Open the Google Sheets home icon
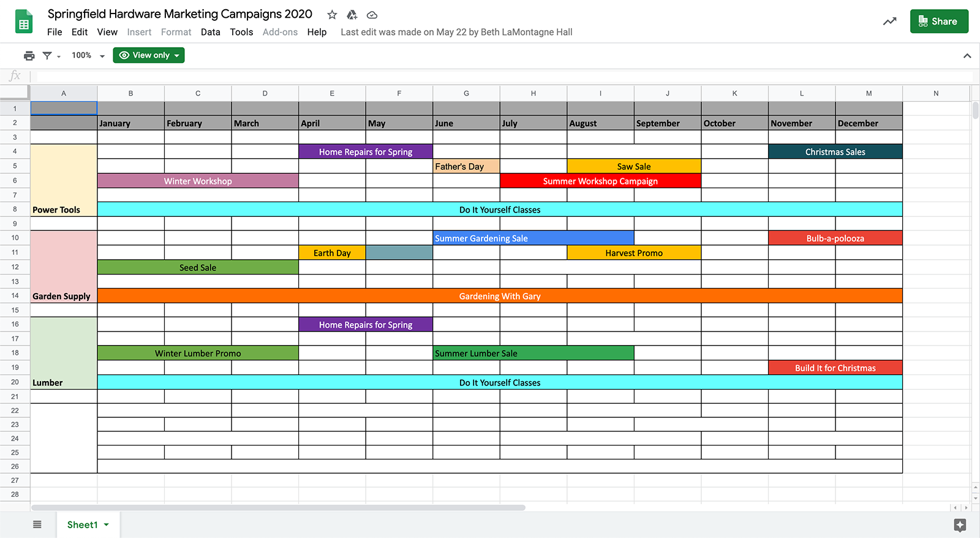Image resolution: width=980 pixels, height=538 pixels. click(23, 22)
